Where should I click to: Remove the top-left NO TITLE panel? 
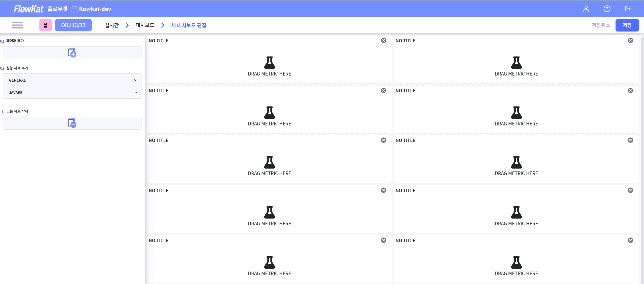383,41
